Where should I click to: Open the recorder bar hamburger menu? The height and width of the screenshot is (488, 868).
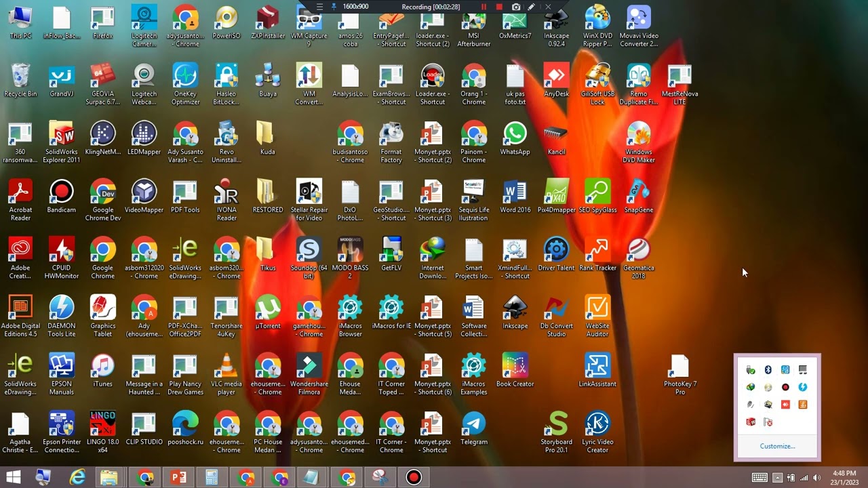pos(319,7)
